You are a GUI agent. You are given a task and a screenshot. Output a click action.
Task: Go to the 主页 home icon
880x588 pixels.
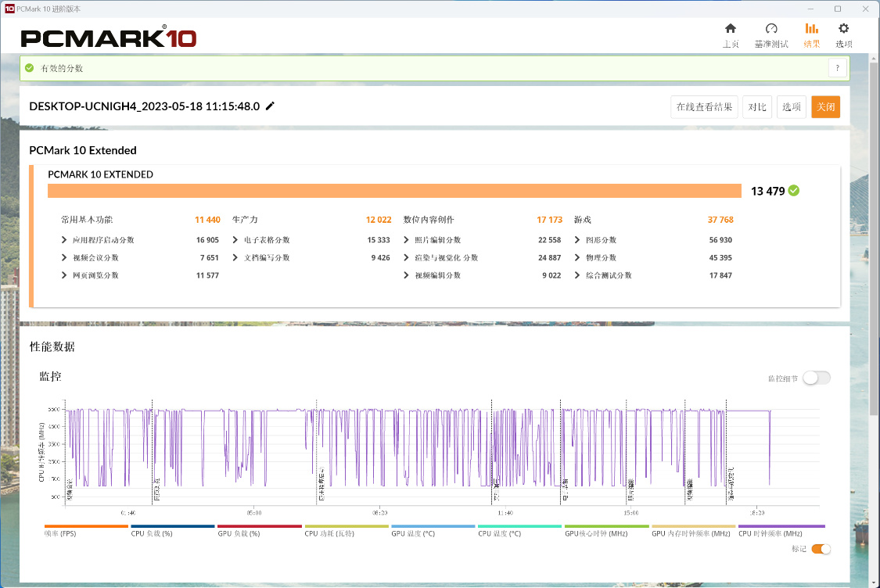click(730, 29)
